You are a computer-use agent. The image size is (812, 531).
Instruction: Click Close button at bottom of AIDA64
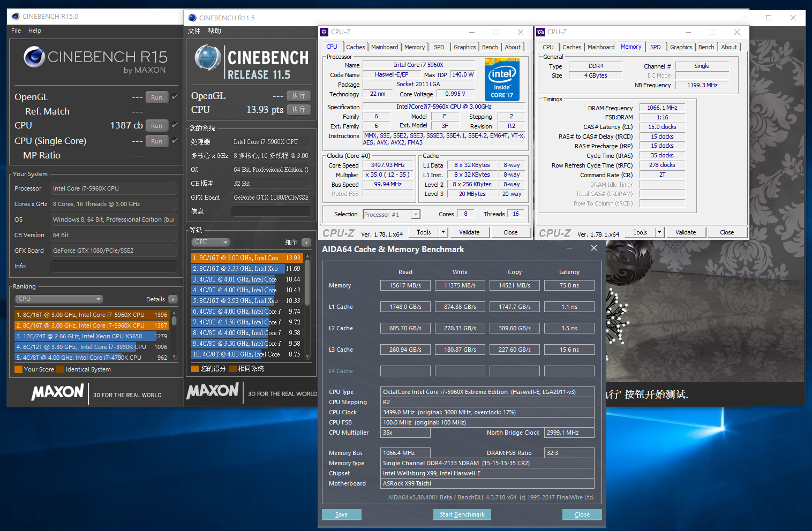pos(582,514)
